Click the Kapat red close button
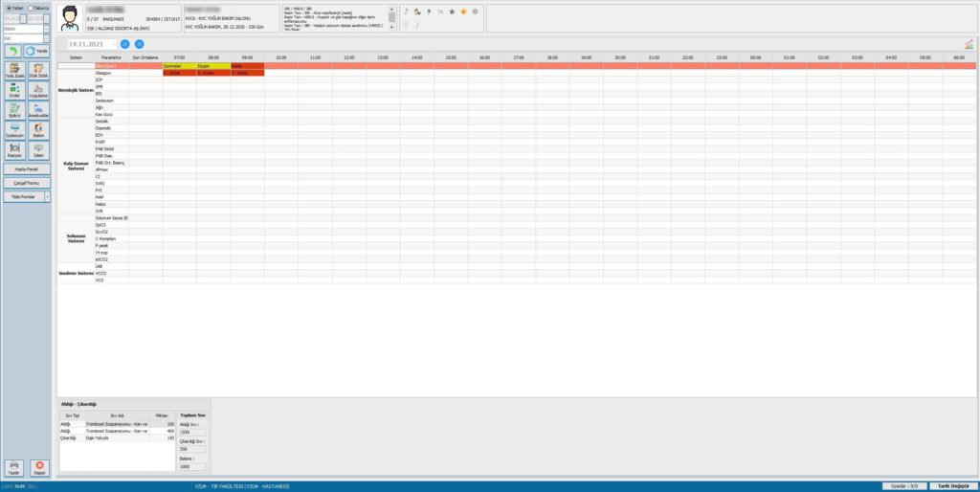This screenshot has height=492, width=980. pos(39,468)
